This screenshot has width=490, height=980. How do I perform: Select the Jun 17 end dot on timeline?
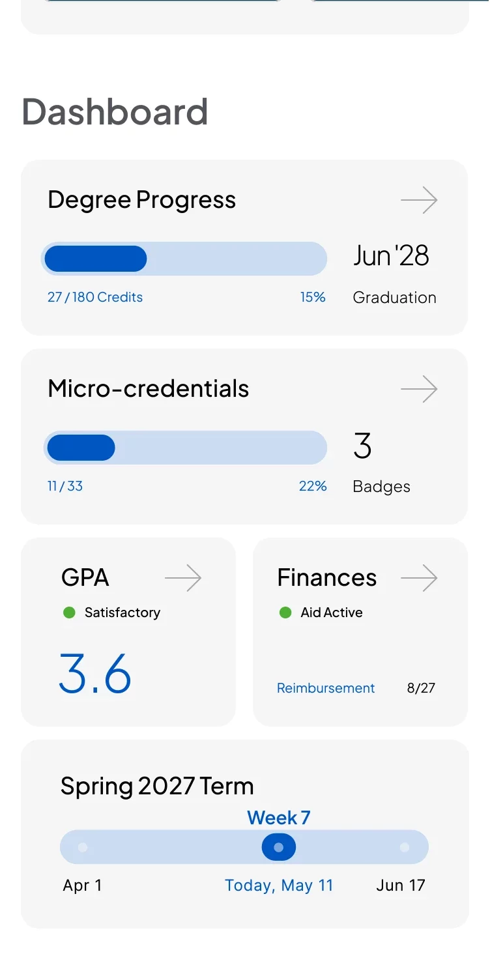(x=405, y=847)
